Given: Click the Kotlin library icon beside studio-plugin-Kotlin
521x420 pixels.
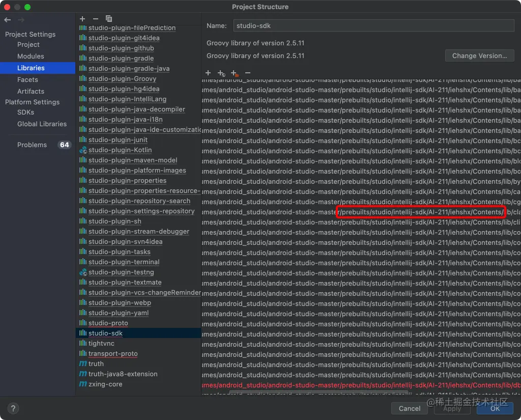Looking at the screenshot, I should (x=83, y=150).
